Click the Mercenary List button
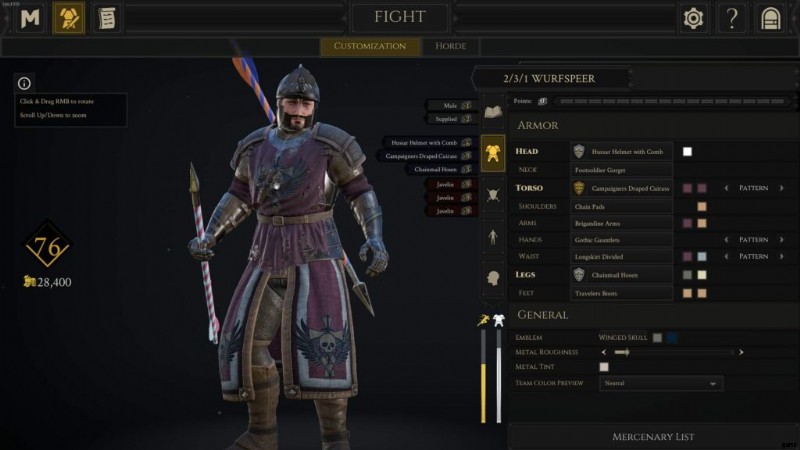The width and height of the screenshot is (800, 450). (x=653, y=437)
